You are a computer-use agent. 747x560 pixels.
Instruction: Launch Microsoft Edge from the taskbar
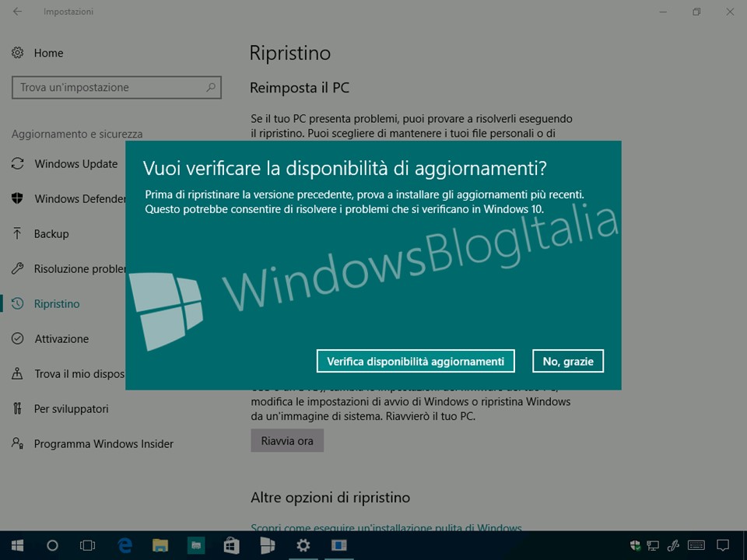[124, 545]
